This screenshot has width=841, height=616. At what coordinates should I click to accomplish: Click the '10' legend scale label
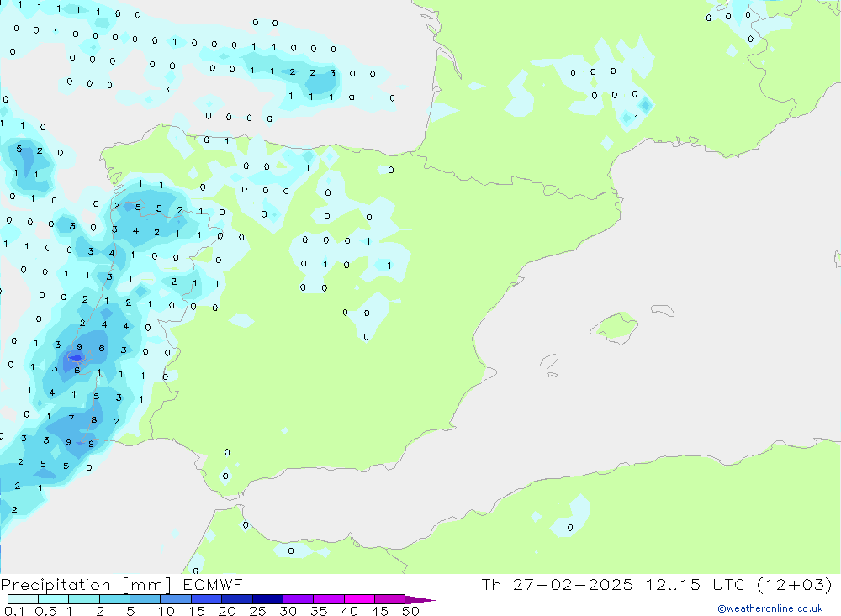167,611
